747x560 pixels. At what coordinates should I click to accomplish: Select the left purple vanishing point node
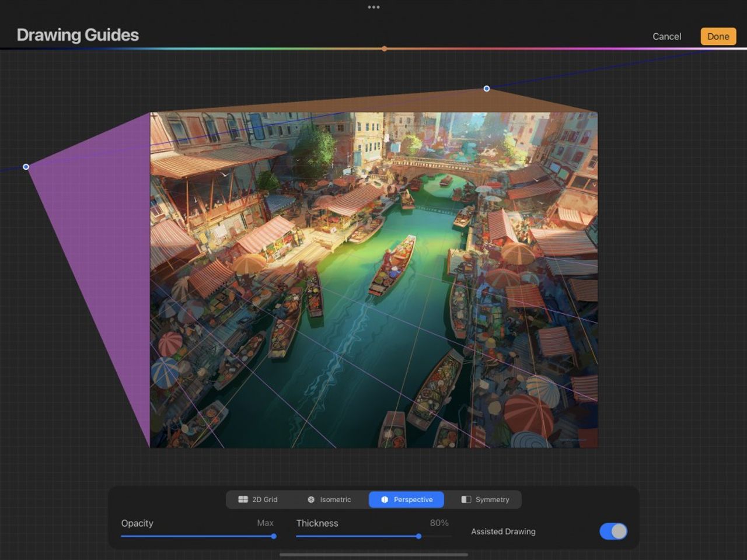pos(26,167)
